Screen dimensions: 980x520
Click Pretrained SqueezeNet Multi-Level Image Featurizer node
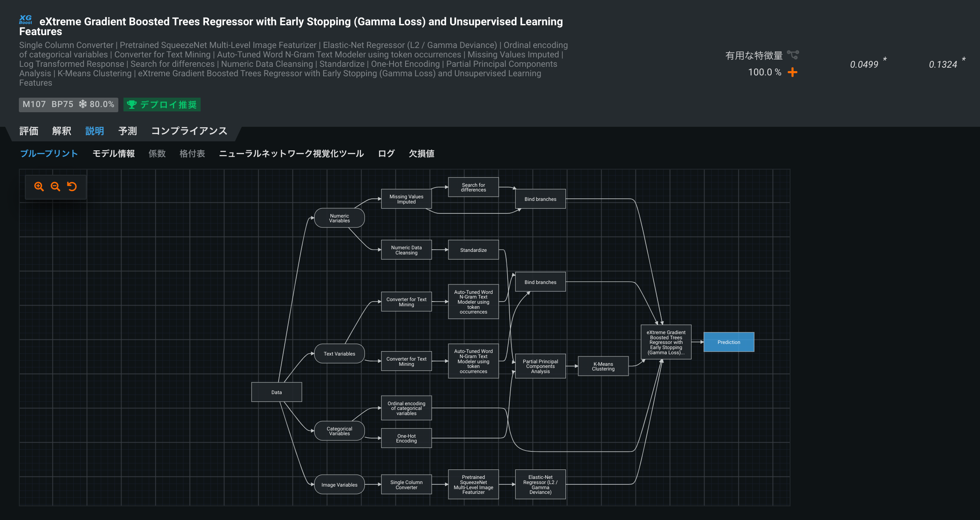pyautogui.click(x=473, y=484)
